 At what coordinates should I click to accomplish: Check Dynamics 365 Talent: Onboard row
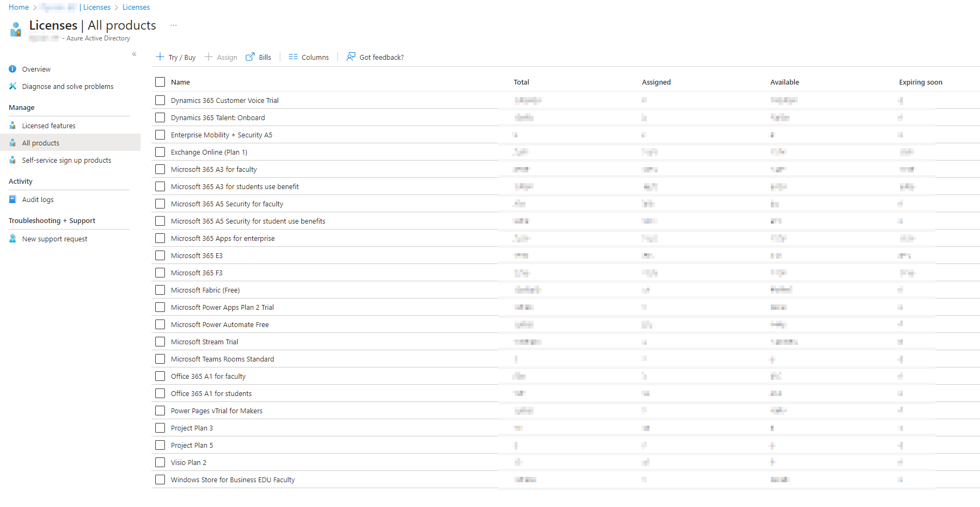coord(160,117)
